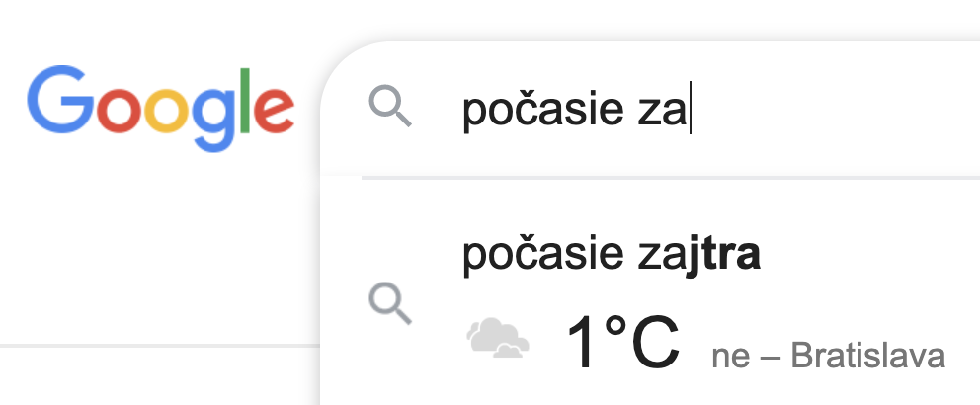The width and height of the screenshot is (980, 405).
Task: Click the magnifier icon beside počasie zajtra suggestion
Action: click(x=390, y=304)
